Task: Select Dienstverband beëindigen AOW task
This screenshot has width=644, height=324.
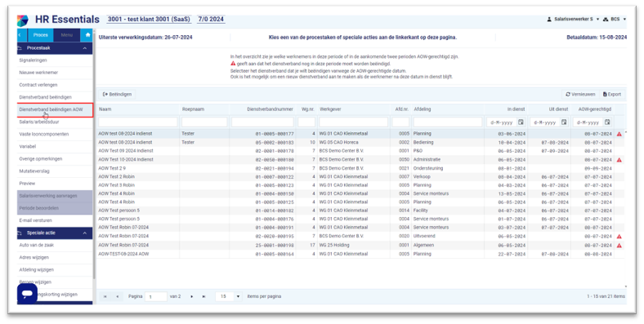Action: pyautogui.click(x=55, y=110)
